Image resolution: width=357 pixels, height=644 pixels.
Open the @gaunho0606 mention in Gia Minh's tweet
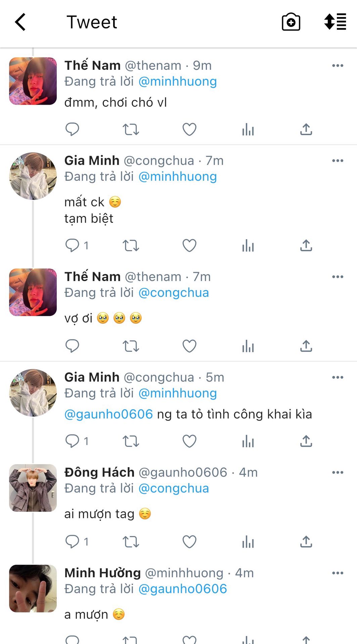[x=108, y=414]
